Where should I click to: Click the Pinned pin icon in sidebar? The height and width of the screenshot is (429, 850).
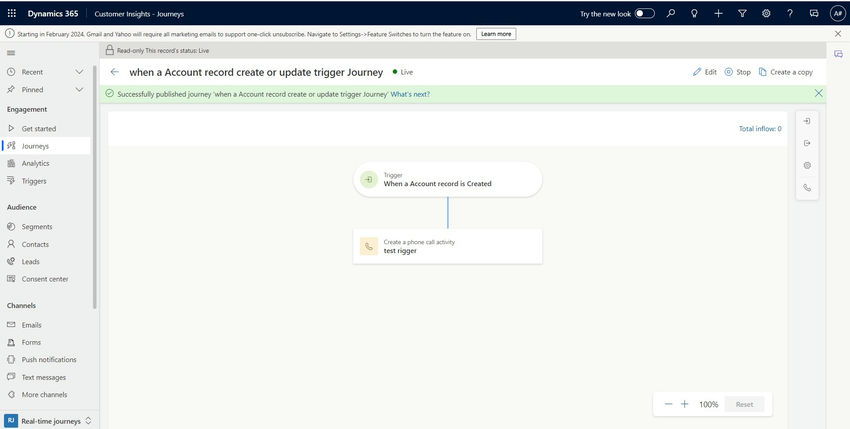click(11, 89)
